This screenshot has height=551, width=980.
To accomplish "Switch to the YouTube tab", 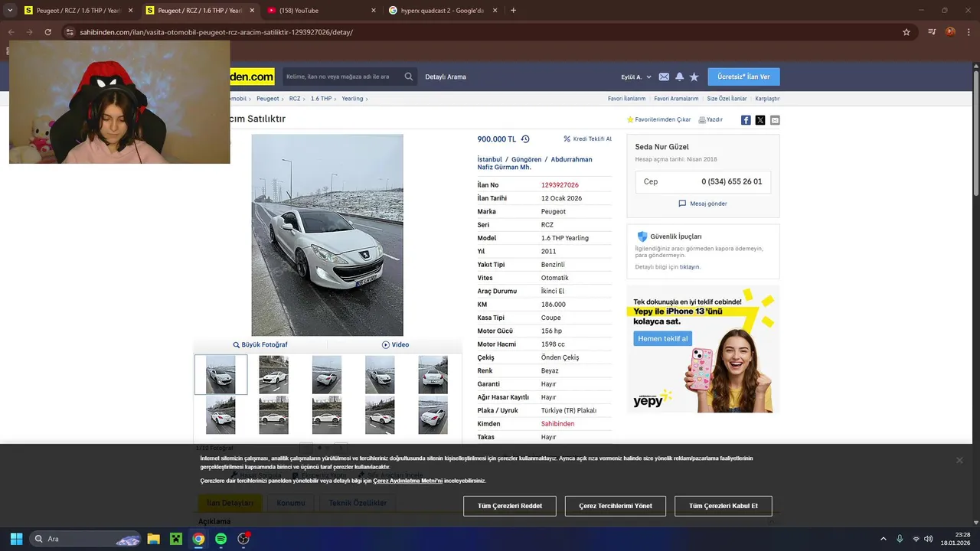I will tap(322, 11).
